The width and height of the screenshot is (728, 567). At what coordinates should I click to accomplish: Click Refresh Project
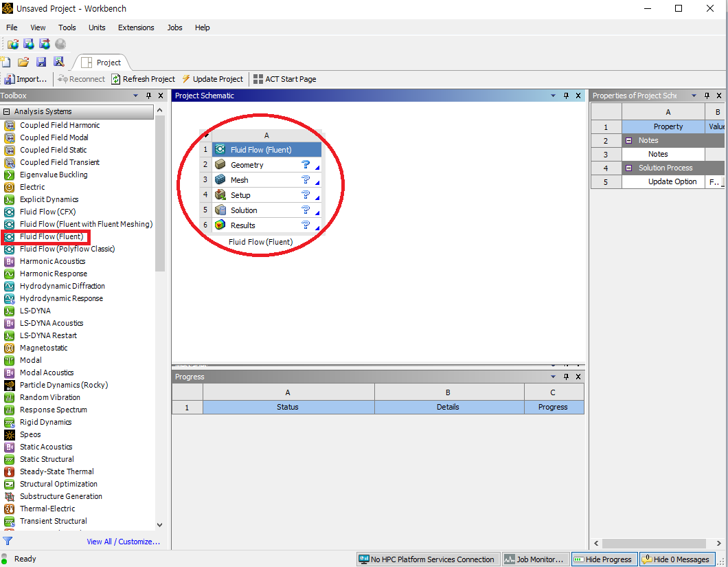point(144,79)
